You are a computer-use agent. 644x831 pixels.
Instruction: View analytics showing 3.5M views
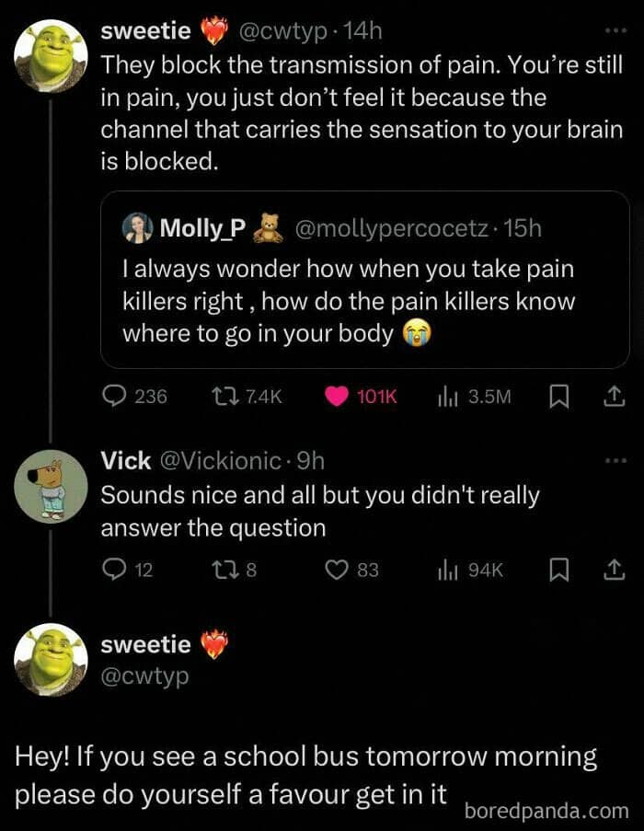447,397
